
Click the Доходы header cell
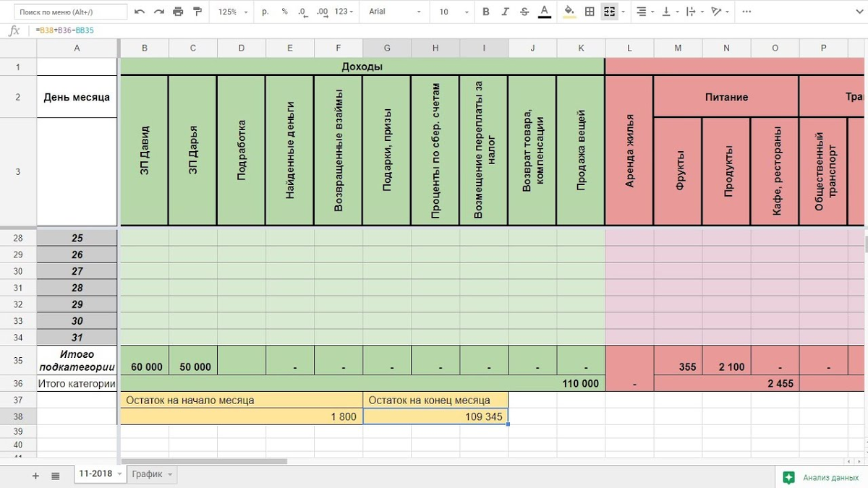pos(362,67)
